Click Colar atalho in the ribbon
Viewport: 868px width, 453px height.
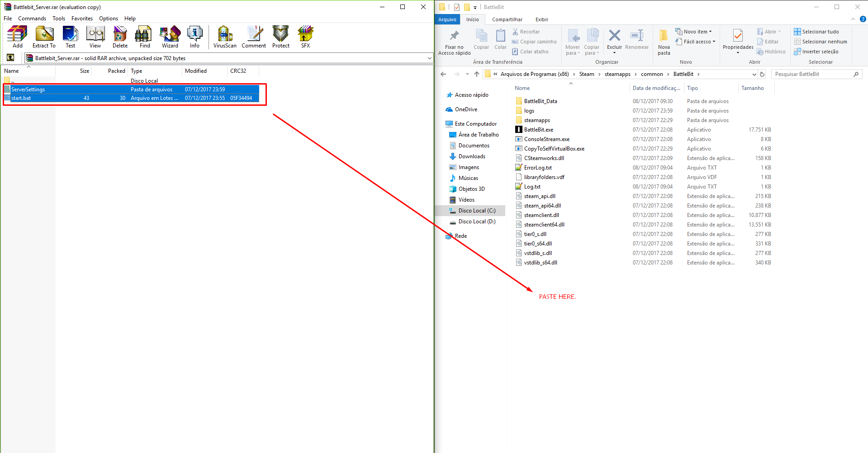tap(530, 52)
